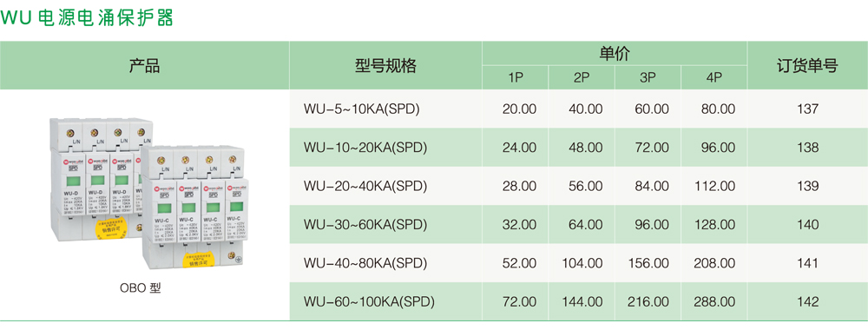Select the 4P price column header
This screenshot has height=330, width=868.
point(714,78)
